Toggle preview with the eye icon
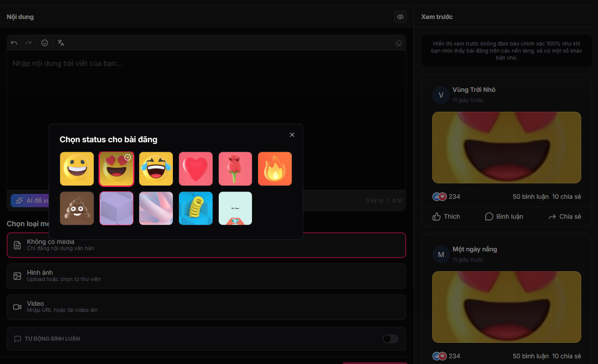Image resolution: width=598 pixels, height=364 pixels. [x=400, y=17]
